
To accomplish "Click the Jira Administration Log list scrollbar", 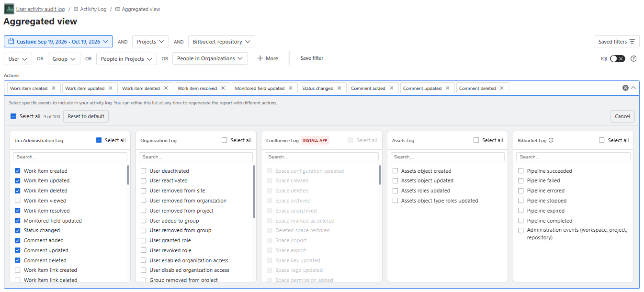I will (128, 175).
